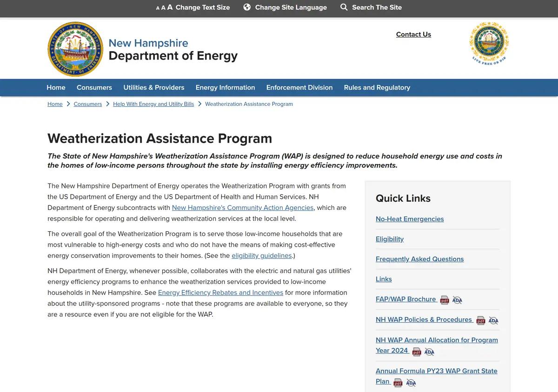Screen dimensions: 558x392
Task: Click the Weatherization Assistance Program breadcrumb text
Action: coord(249,104)
